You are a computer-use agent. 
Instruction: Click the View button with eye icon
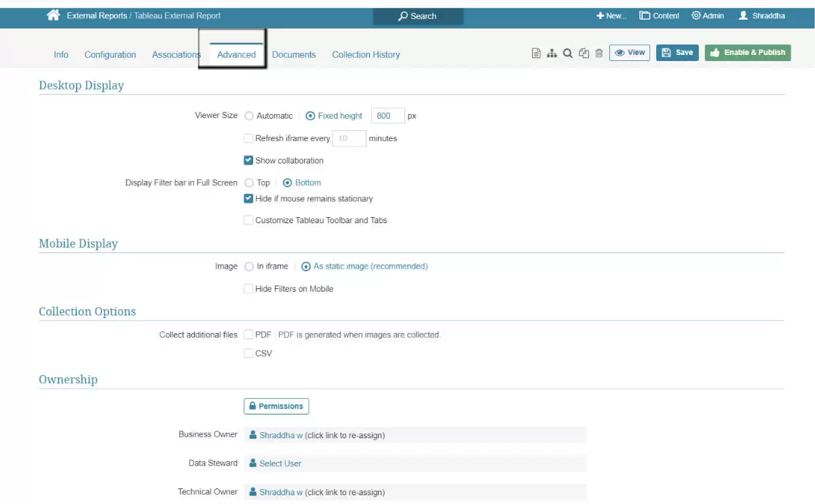pyautogui.click(x=630, y=52)
